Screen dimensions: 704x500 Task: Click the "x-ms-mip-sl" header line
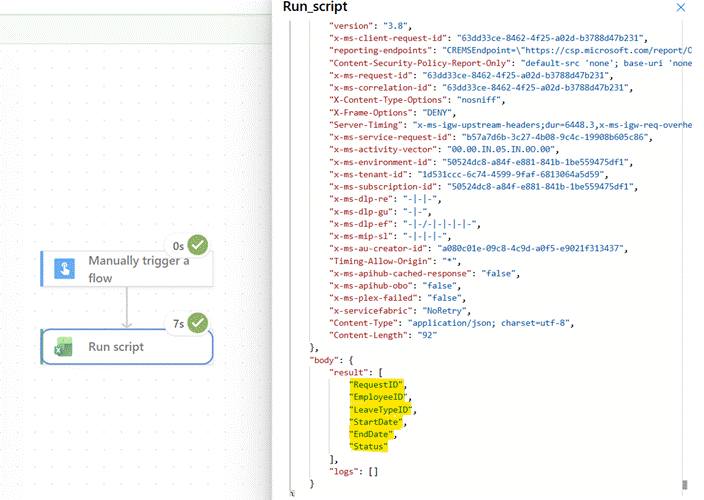click(x=390, y=236)
